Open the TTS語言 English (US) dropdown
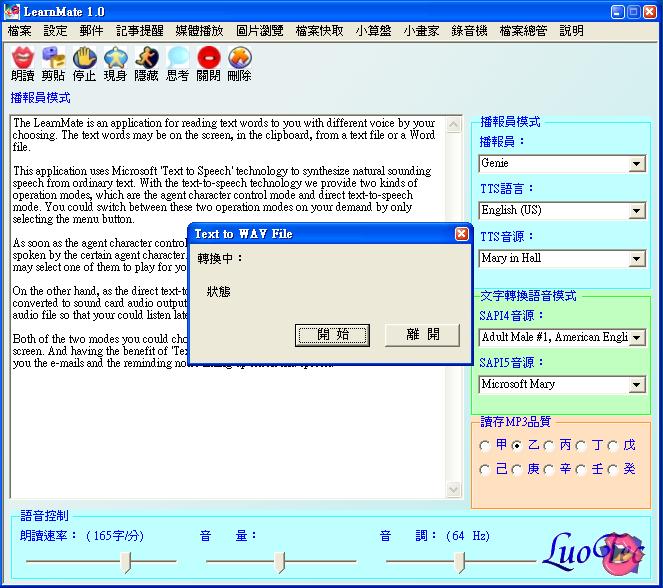This screenshot has height=588, width=663. pos(636,211)
